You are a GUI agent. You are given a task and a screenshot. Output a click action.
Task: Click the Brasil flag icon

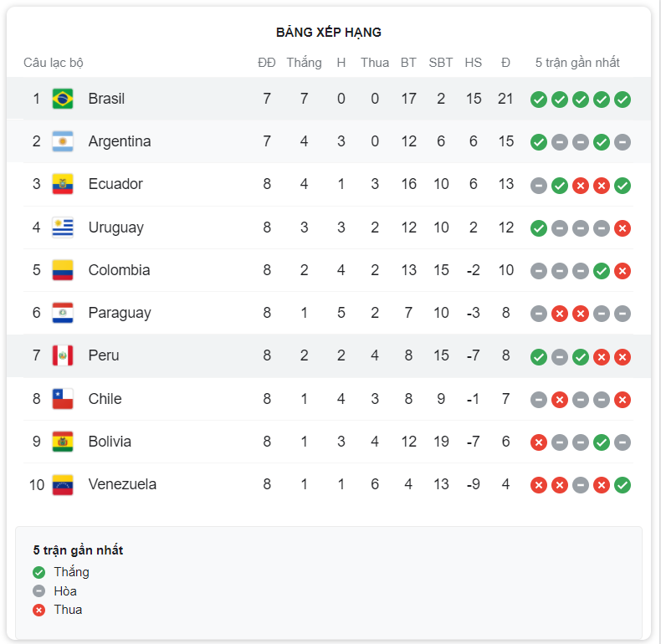[63, 99]
